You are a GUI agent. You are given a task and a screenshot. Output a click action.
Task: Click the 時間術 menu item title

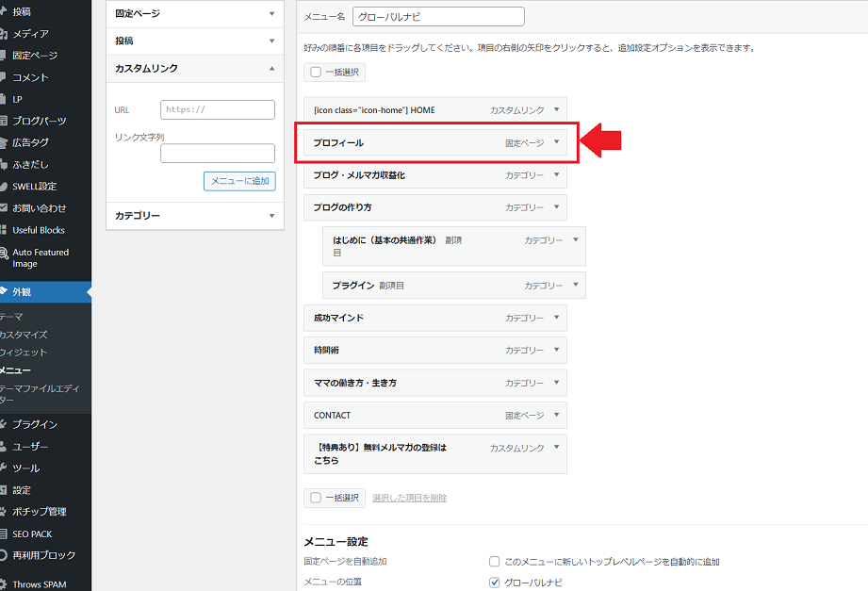[x=327, y=350]
